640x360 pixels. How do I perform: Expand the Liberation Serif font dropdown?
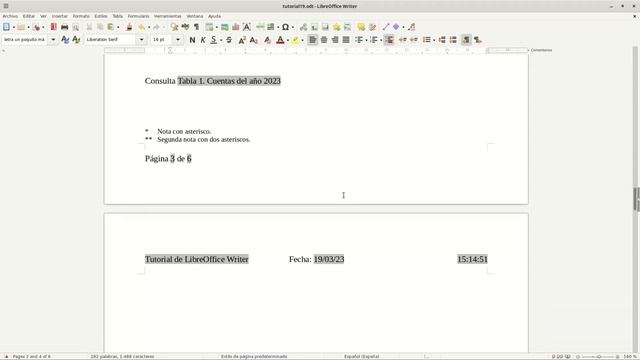click(x=141, y=40)
